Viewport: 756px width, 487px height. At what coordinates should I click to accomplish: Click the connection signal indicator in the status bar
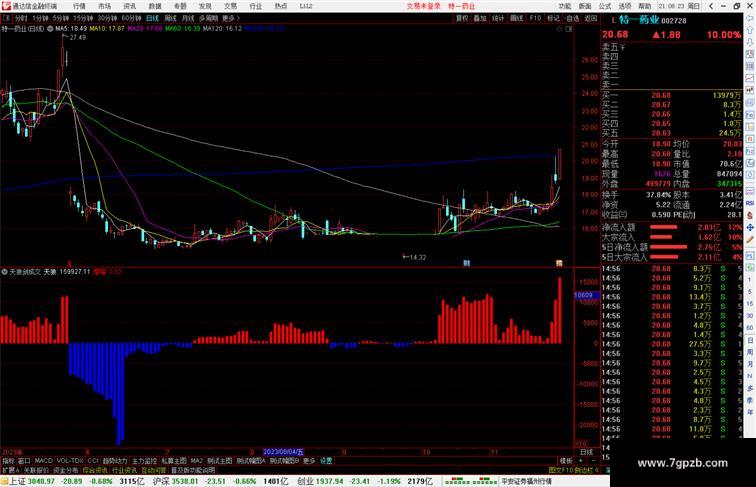tap(470, 481)
